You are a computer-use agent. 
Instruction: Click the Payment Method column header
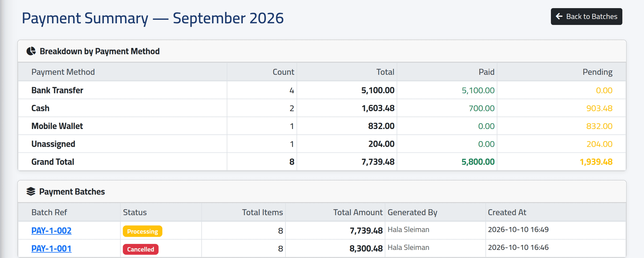63,72
